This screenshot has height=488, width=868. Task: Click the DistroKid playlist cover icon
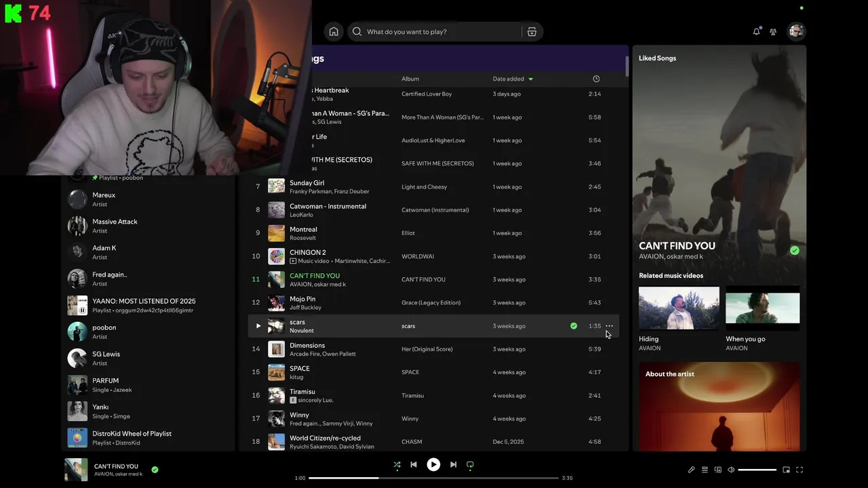[77, 438]
